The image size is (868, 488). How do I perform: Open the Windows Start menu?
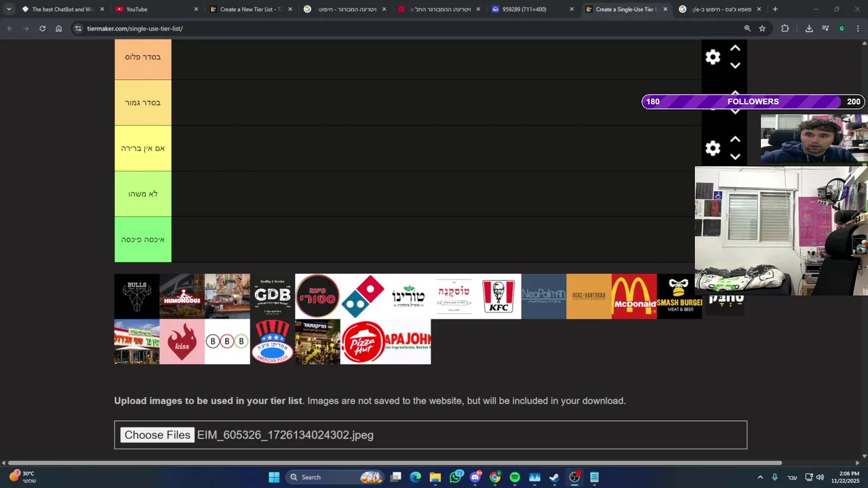(x=274, y=477)
